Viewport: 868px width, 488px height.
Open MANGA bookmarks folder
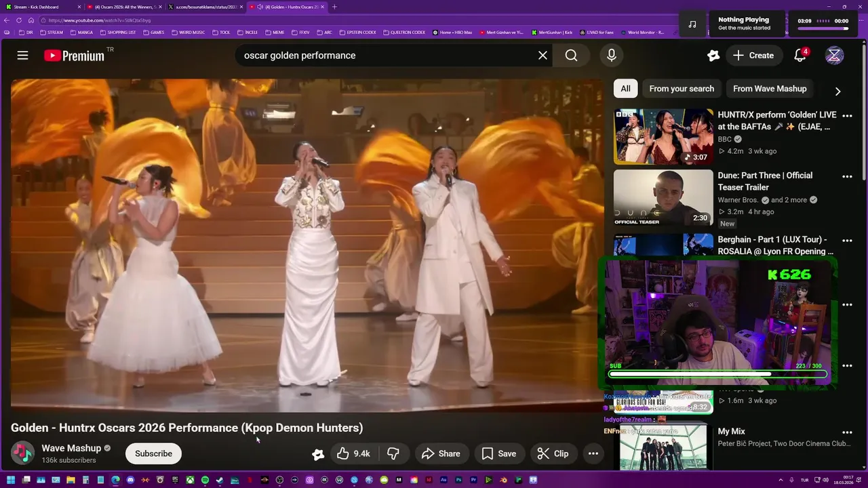82,32
